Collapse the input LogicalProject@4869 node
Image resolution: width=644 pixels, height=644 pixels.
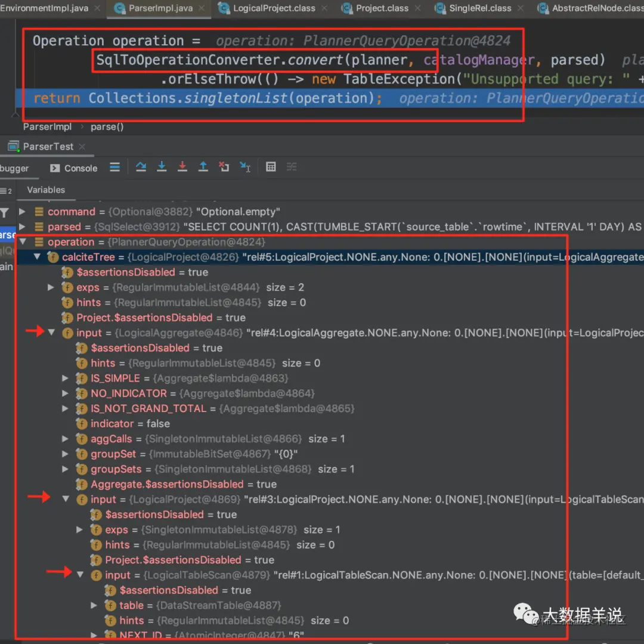pyautogui.click(x=66, y=500)
